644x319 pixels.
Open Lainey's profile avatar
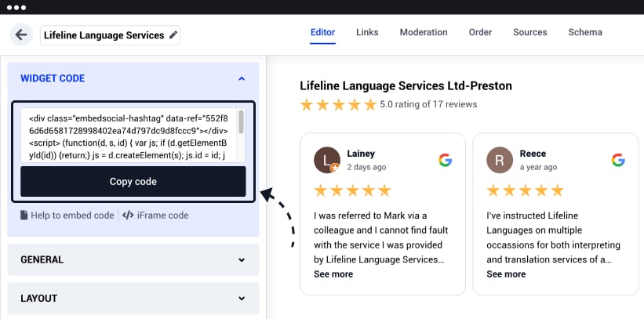(x=327, y=160)
